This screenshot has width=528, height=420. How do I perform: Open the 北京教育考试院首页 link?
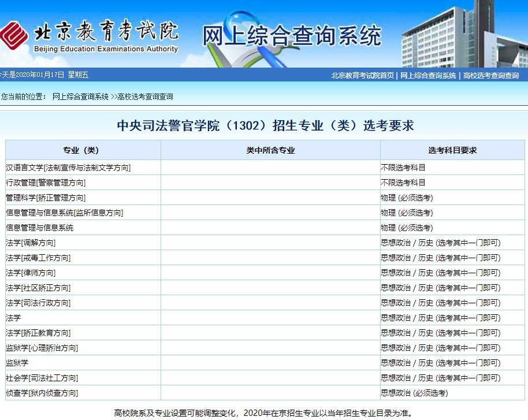click(362, 76)
